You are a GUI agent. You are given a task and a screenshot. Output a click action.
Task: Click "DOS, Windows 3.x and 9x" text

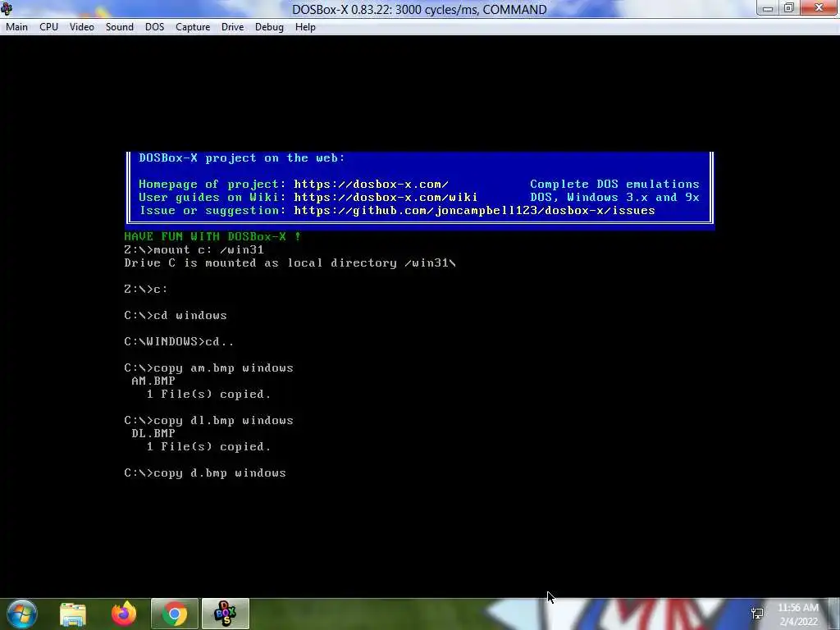614,197
